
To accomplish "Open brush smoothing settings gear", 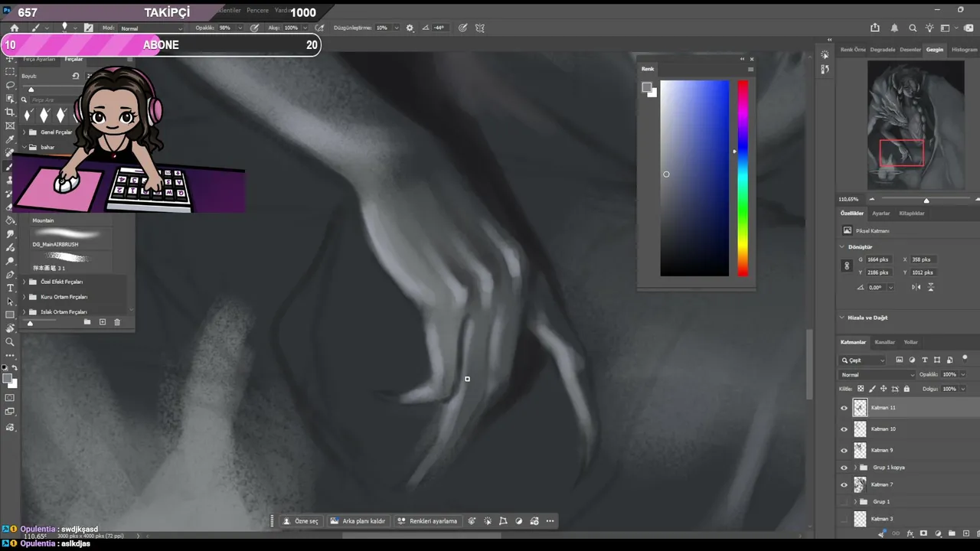I will (x=410, y=28).
